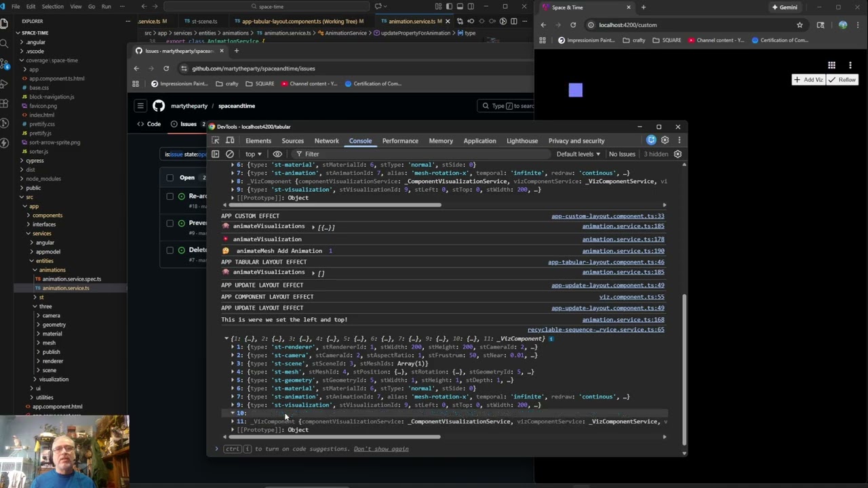Image resolution: width=868 pixels, height=488 pixels.
Task: Toggle the DevTools device toolbar icon
Action: 230,140
